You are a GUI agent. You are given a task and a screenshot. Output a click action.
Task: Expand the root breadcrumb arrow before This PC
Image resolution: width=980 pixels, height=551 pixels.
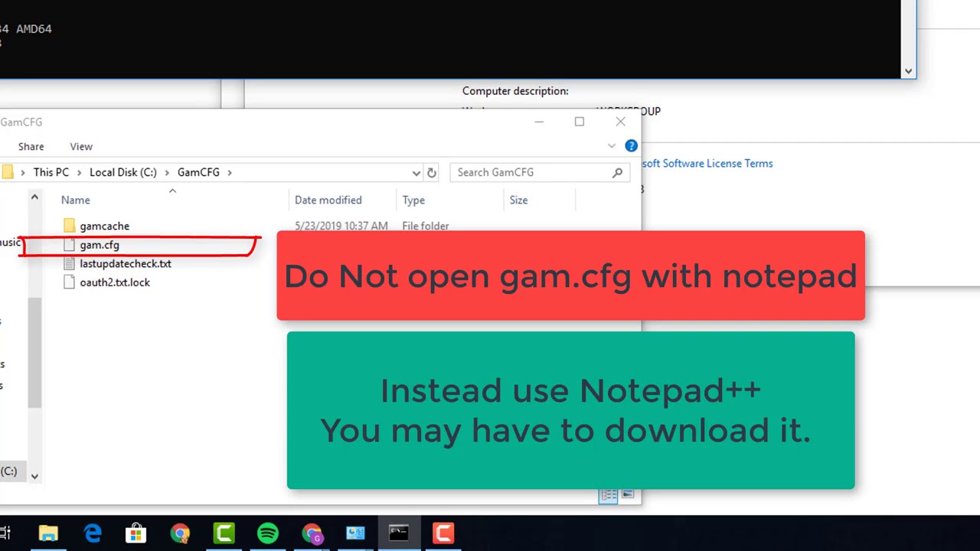click(x=23, y=172)
